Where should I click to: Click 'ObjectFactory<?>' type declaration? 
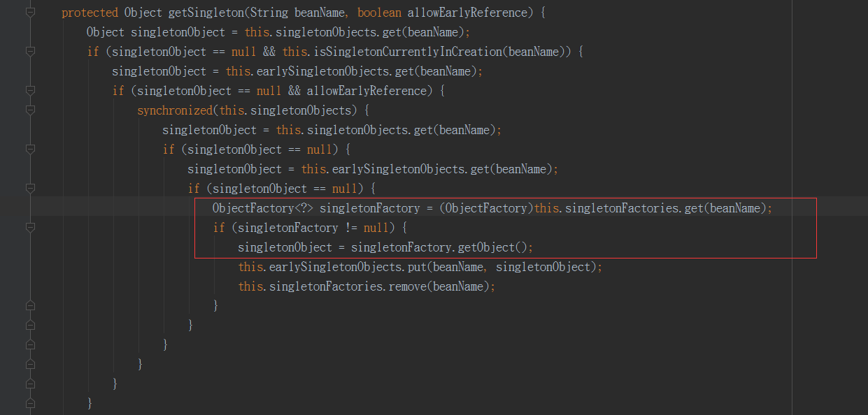(263, 208)
